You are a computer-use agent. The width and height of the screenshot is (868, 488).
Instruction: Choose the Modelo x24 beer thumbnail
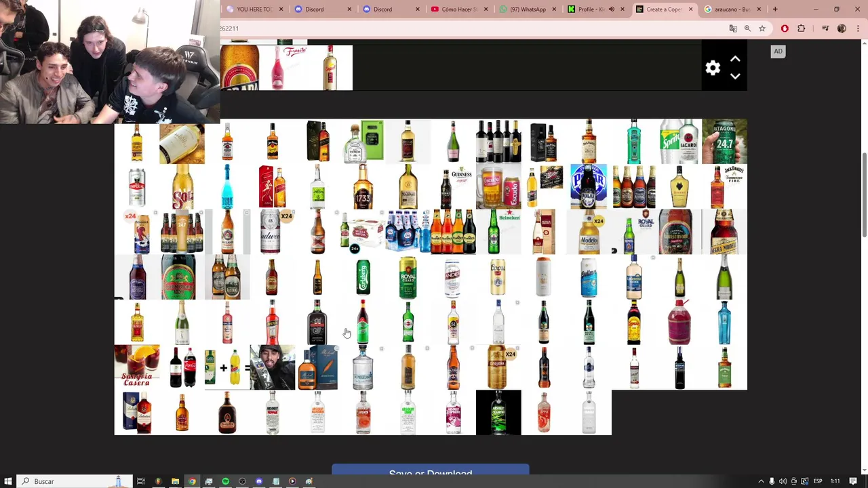click(589, 232)
